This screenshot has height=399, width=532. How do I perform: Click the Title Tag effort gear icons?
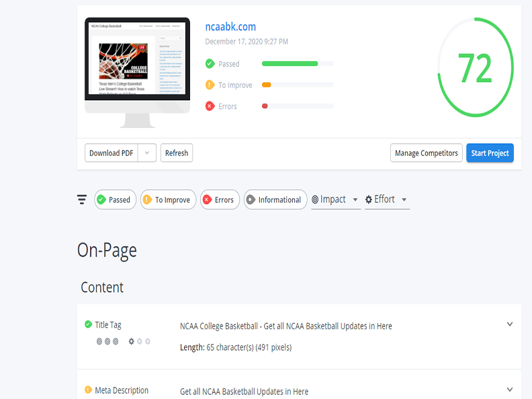click(x=140, y=341)
